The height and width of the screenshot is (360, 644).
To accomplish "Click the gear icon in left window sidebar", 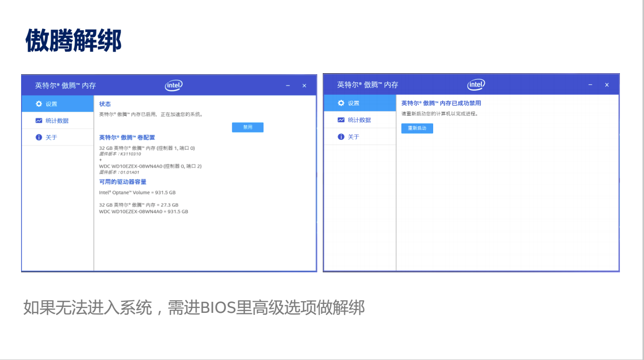I will click(39, 104).
